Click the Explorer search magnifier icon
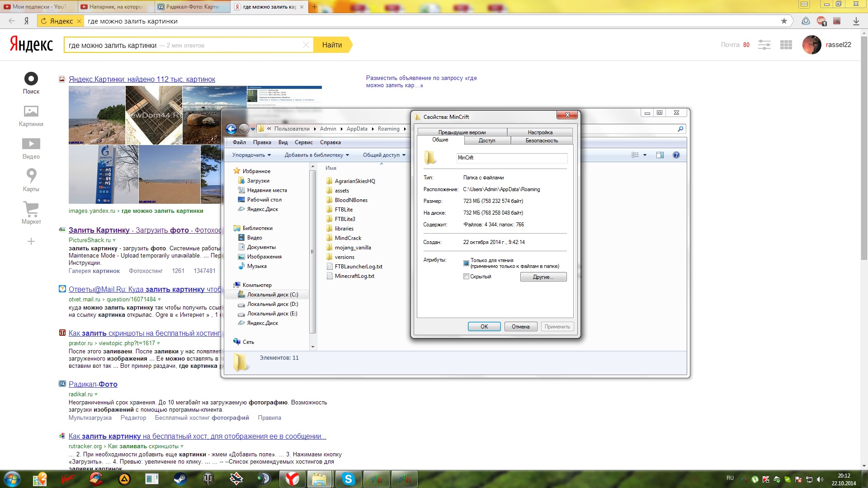 (x=680, y=129)
